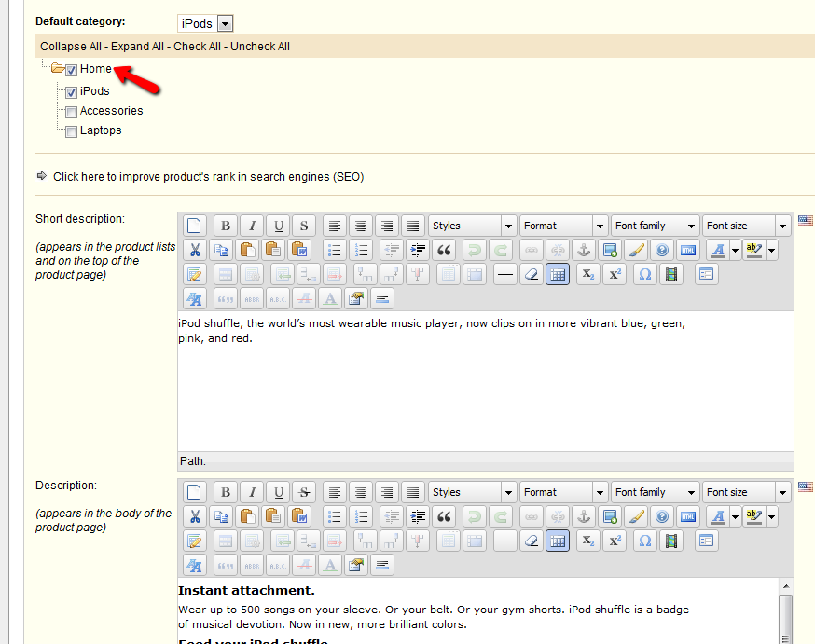Toggle guidelines table icon in Short description
The image size is (815, 644).
(x=558, y=275)
